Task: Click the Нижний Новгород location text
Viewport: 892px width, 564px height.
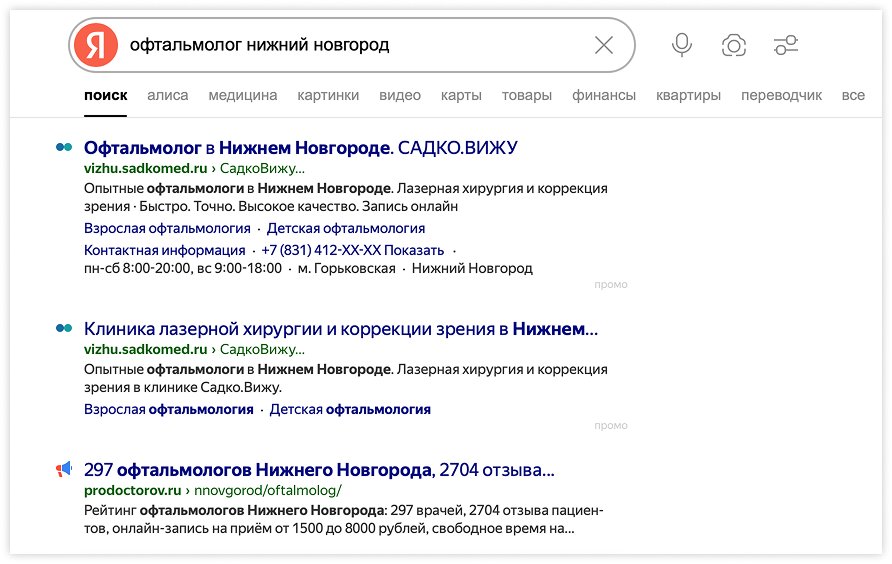Action: tap(472, 268)
